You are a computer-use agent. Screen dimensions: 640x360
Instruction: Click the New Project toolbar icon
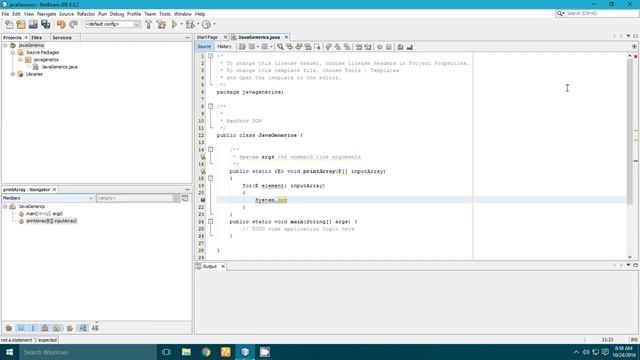coord(21,24)
